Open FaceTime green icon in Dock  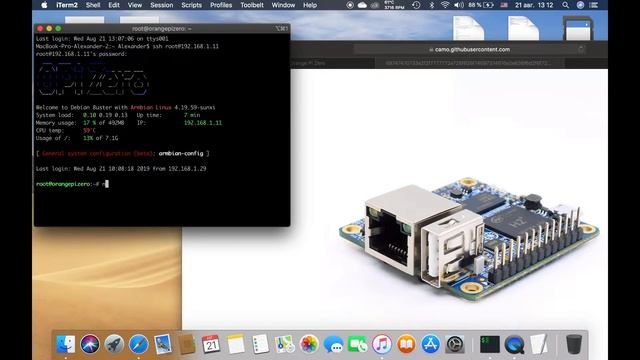tap(358, 344)
